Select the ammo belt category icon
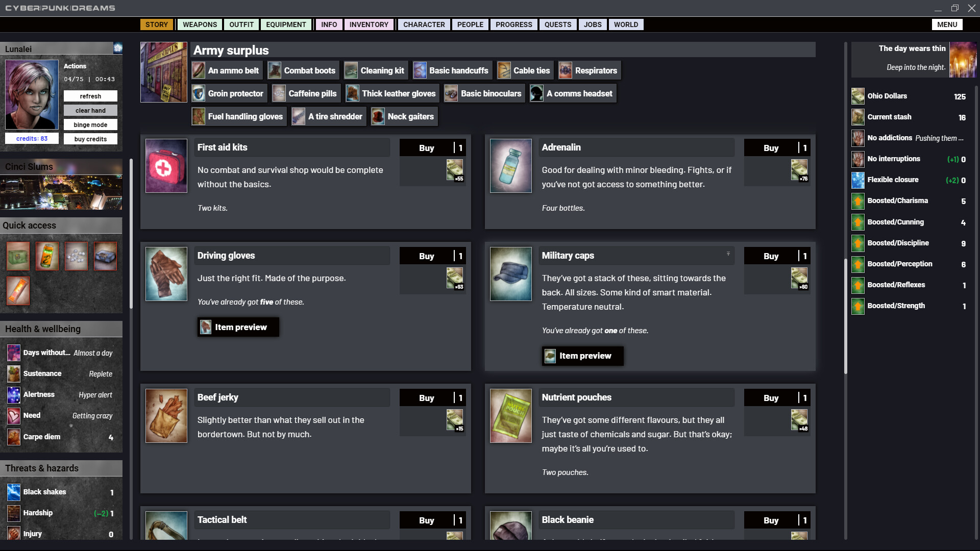The width and height of the screenshot is (980, 551). click(x=198, y=70)
